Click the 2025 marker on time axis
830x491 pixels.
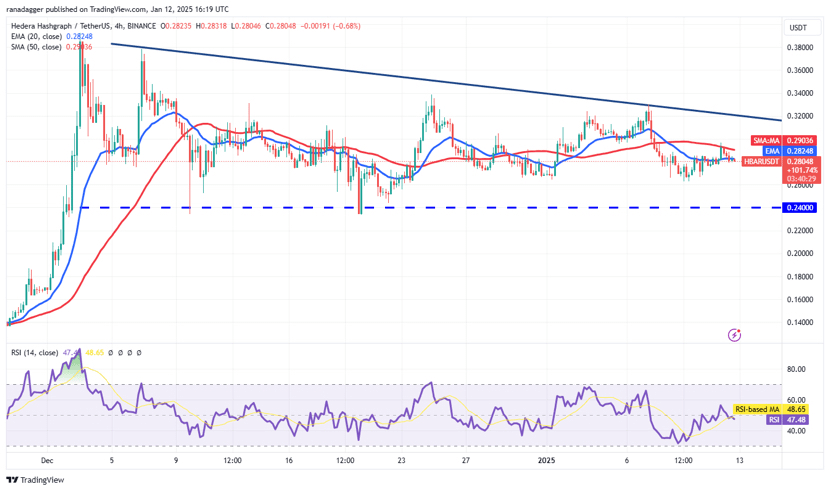547,461
